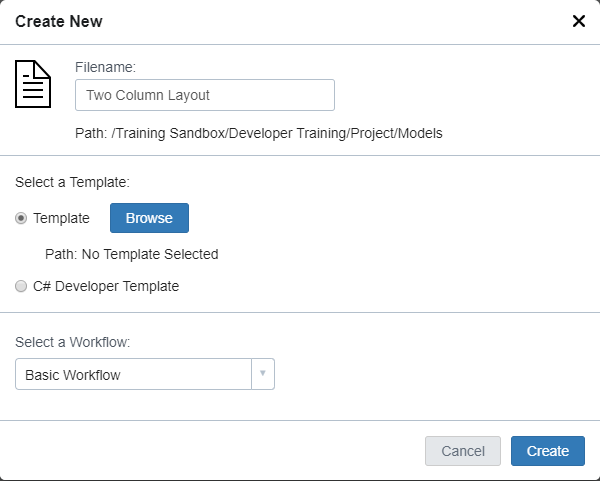600x481 pixels.
Task: Click the document file icon
Action: pos(33,84)
